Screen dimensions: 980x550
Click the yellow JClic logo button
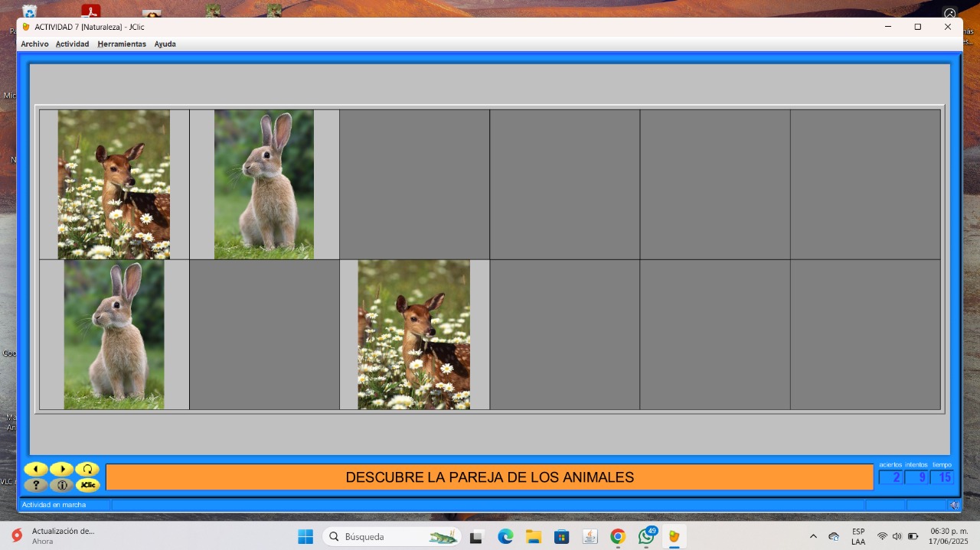tap(87, 485)
